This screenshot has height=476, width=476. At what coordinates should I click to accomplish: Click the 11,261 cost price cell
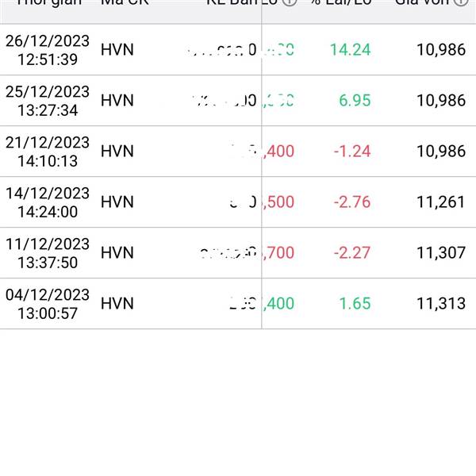(x=441, y=202)
